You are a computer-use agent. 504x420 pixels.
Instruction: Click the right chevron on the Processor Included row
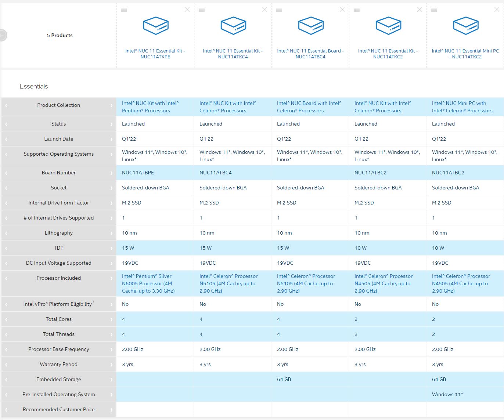coord(111,278)
